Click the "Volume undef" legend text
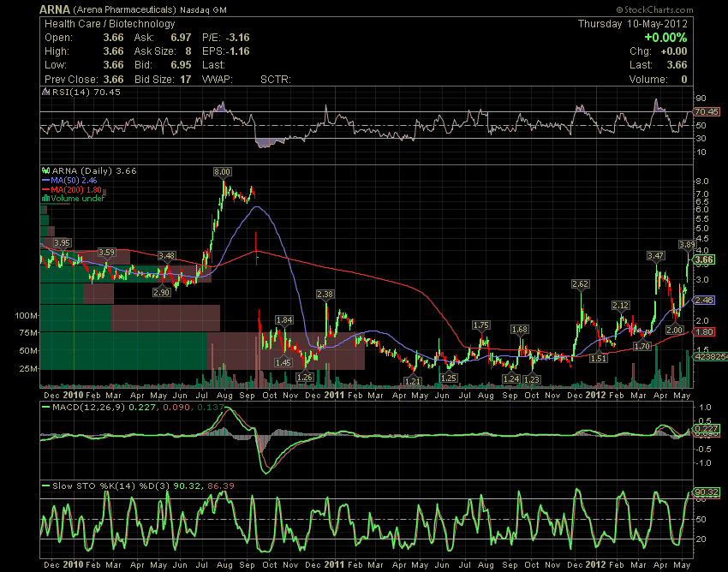The width and height of the screenshot is (728, 572). (78, 199)
